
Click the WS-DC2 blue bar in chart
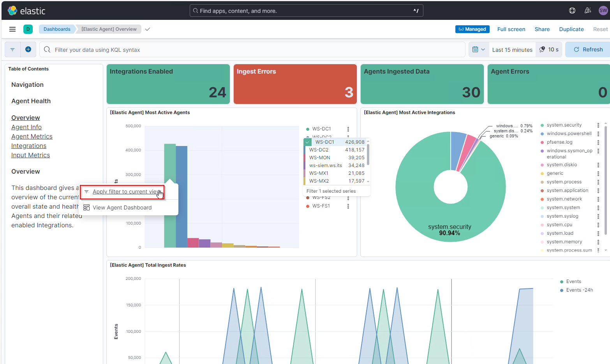coord(182,197)
